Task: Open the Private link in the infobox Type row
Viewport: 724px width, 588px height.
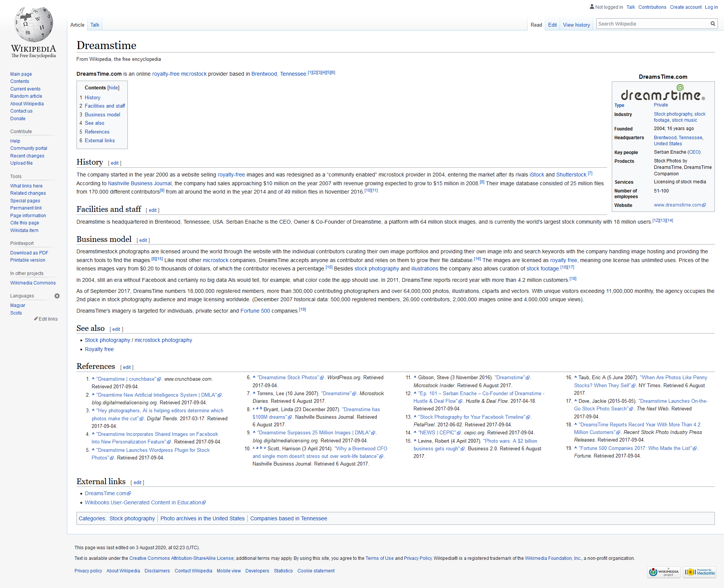Action: click(x=661, y=105)
